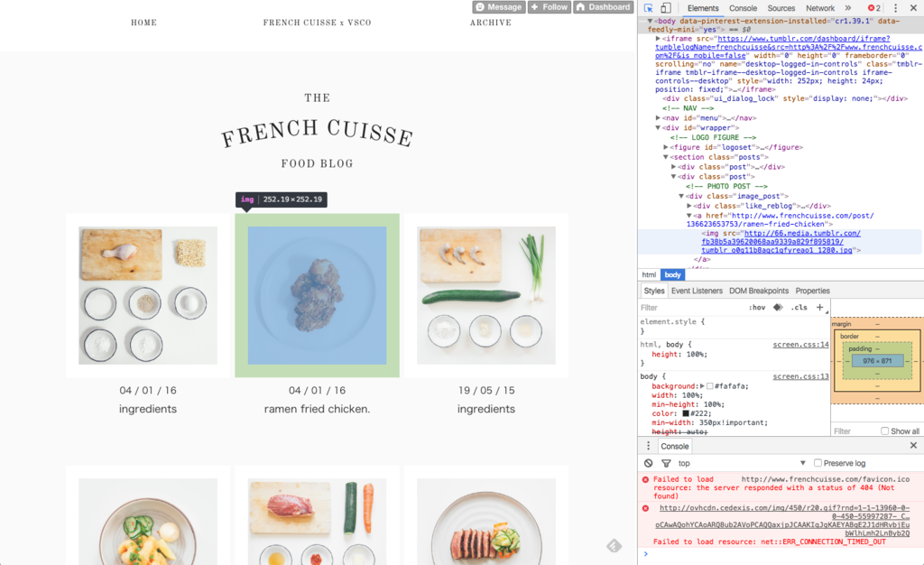Open the ramen fried chicken photo thumbnail
The image size is (924, 565).
tap(317, 295)
